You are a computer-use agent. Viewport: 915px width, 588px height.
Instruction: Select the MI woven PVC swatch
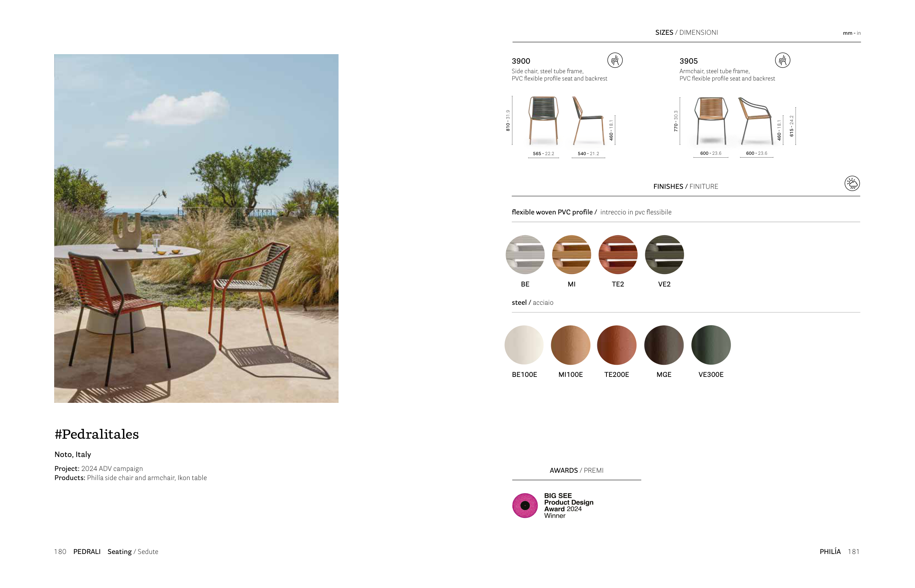pos(571,254)
